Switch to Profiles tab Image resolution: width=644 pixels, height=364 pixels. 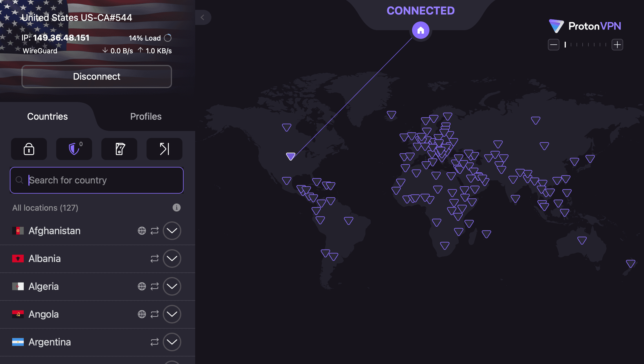[146, 117]
